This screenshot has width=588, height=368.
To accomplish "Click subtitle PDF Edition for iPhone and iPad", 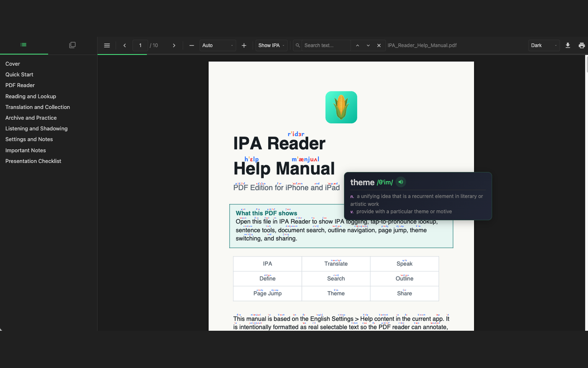I will pos(287,188).
